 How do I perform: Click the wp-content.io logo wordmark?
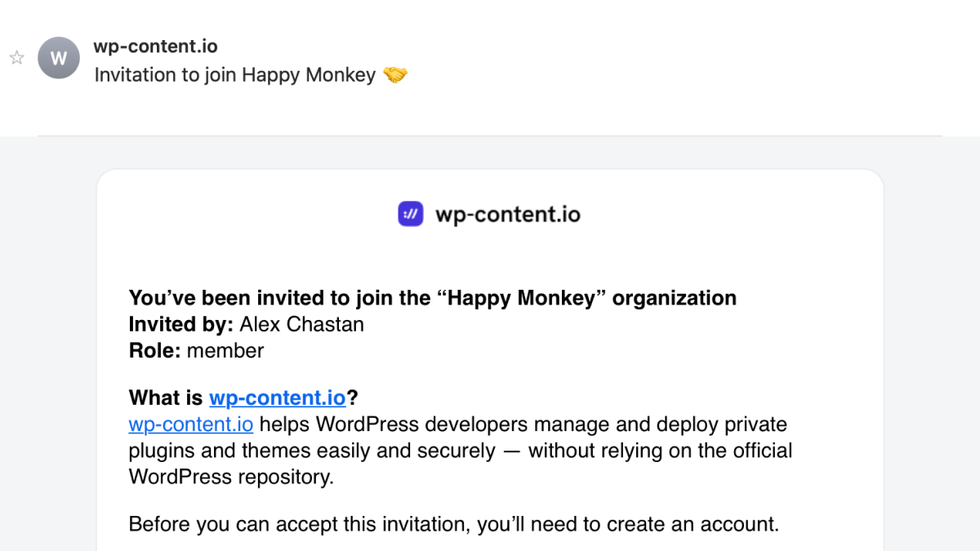[x=508, y=215]
